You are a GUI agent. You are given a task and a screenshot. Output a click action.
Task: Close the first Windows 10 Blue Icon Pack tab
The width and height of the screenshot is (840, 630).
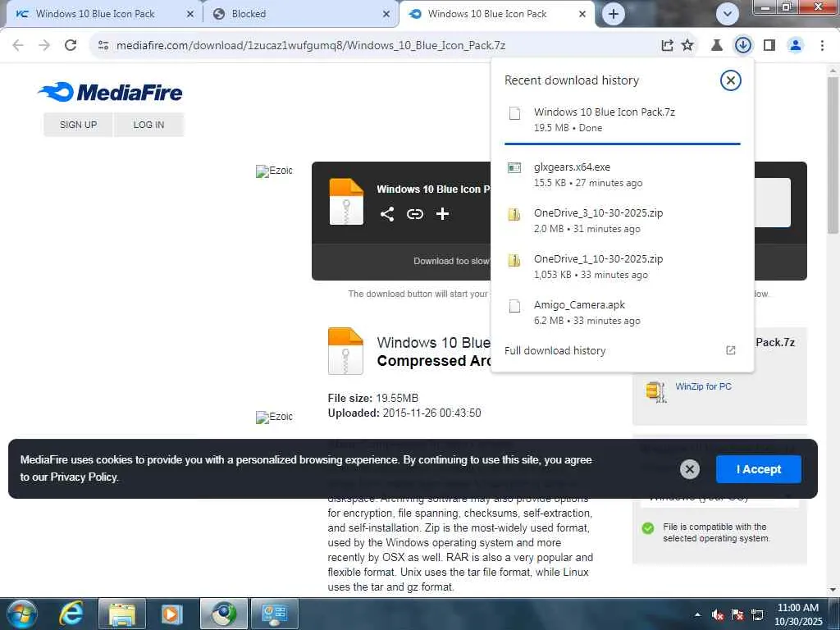pyautogui.click(x=190, y=14)
